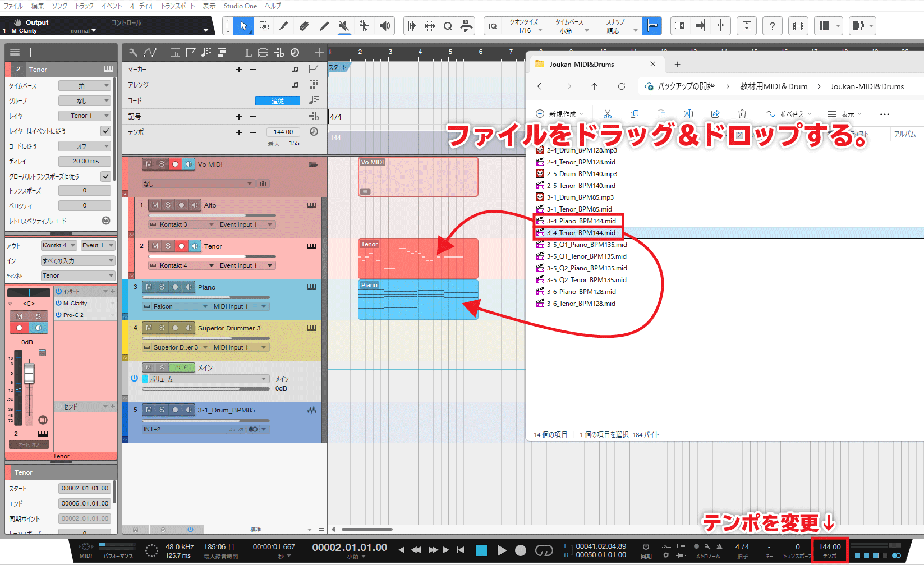
Task: Click the 追従 chord follow button
Action: click(x=278, y=101)
